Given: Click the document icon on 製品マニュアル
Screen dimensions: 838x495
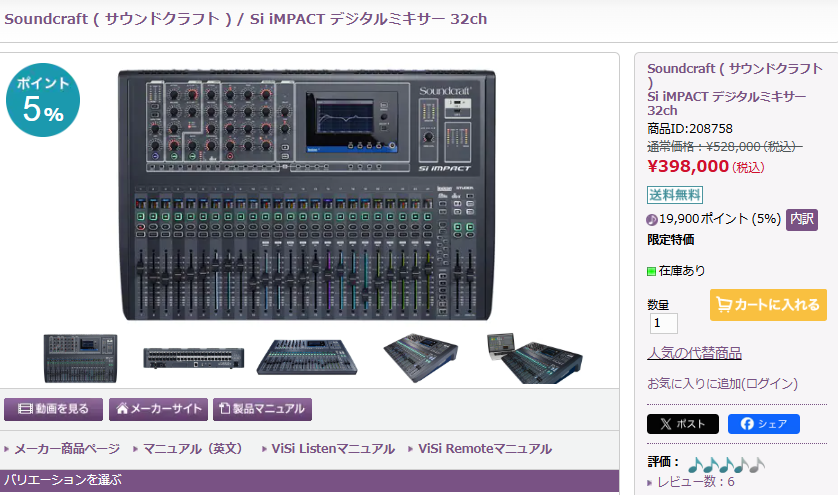Looking at the screenshot, I should tap(224, 408).
